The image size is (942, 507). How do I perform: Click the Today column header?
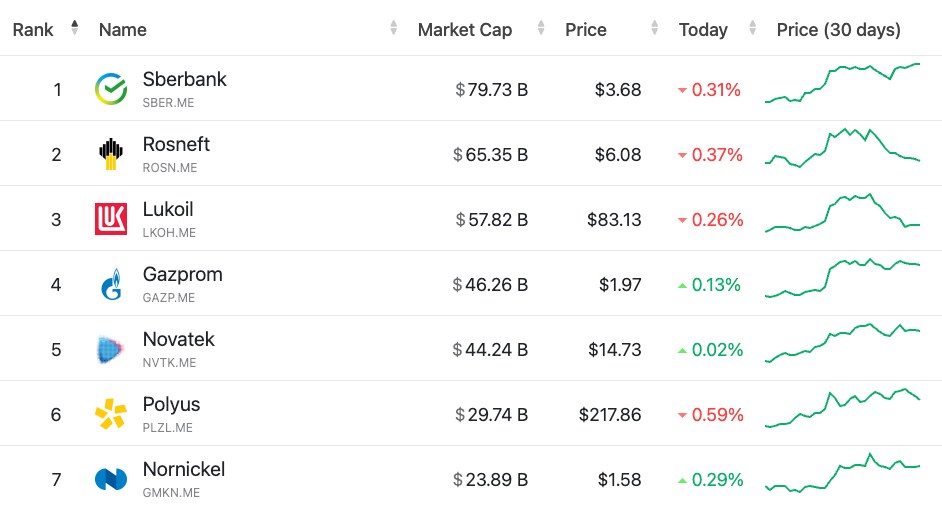point(703,30)
